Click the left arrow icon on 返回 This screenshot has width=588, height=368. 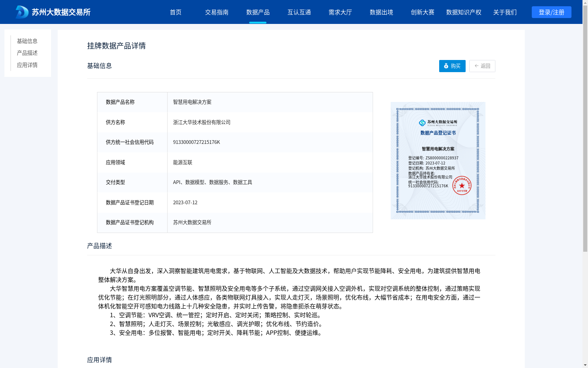point(477,66)
